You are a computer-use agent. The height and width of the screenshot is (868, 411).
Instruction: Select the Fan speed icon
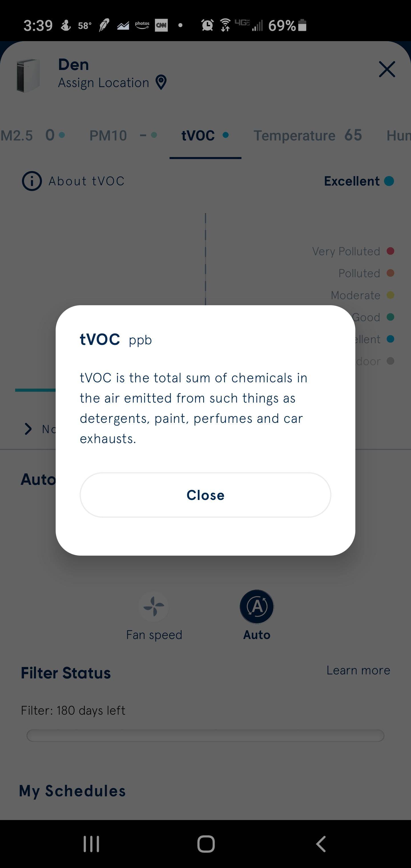pyautogui.click(x=154, y=606)
